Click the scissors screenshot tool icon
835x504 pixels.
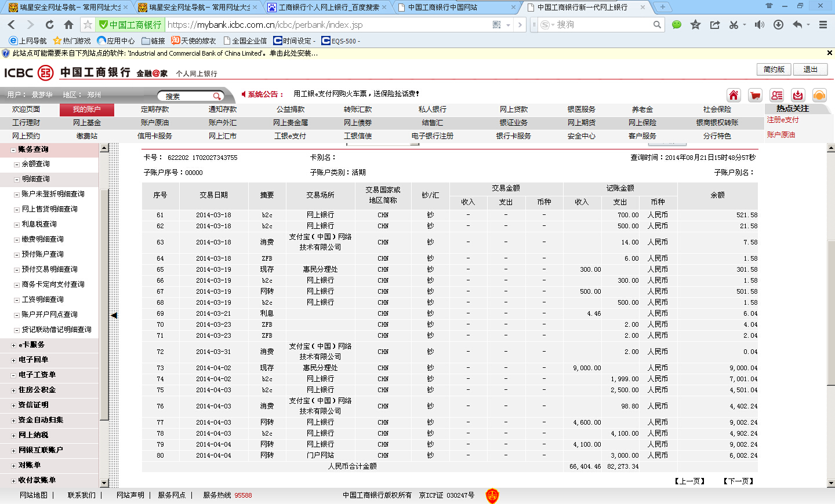(x=734, y=25)
